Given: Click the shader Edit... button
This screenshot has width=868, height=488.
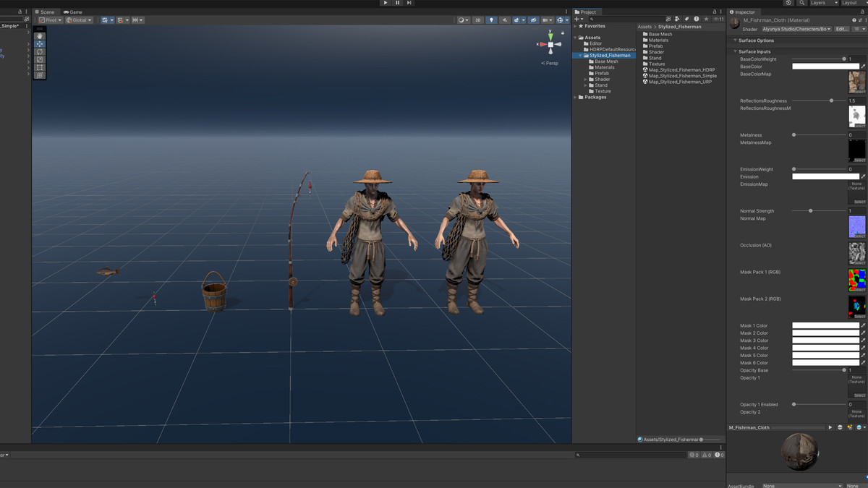Looking at the screenshot, I should pos(842,29).
